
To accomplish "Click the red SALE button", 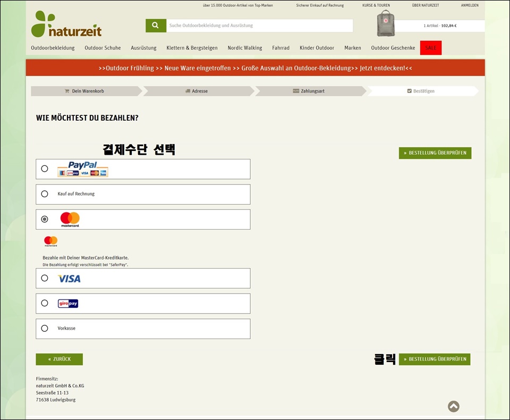I will coord(431,48).
